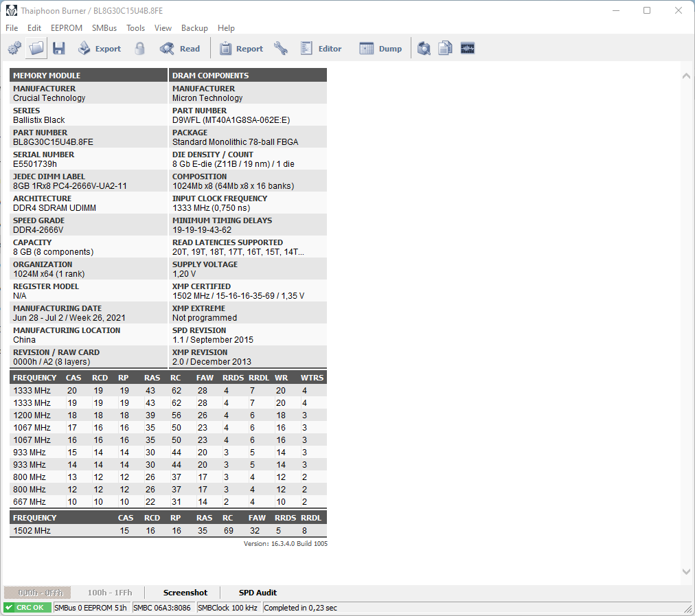Click the 'Standard Monolithic 78-ball FBGA' package value
This screenshot has height=616, width=695.
[x=236, y=142]
